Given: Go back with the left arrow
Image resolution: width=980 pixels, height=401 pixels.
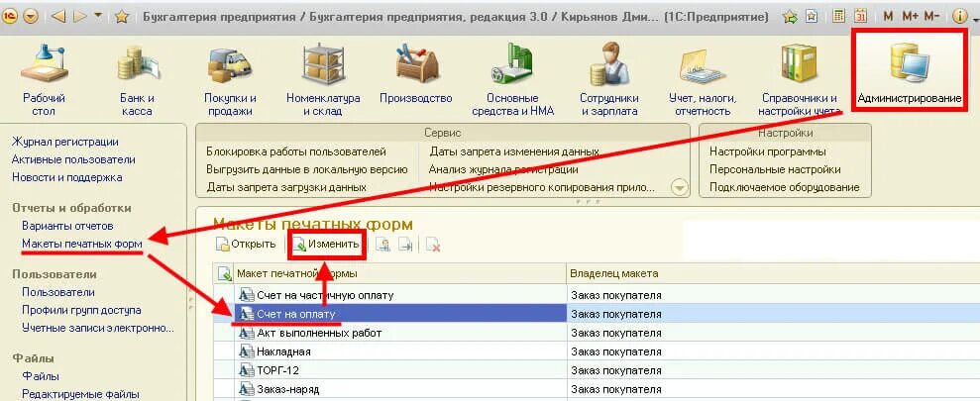Looking at the screenshot, I should (x=58, y=17).
